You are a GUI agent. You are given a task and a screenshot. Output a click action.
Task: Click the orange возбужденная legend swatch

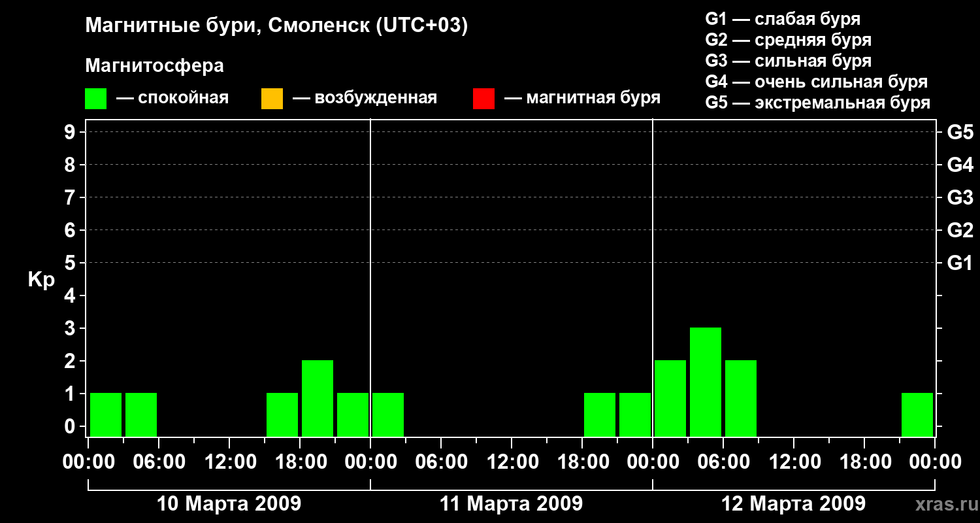pos(272,99)
